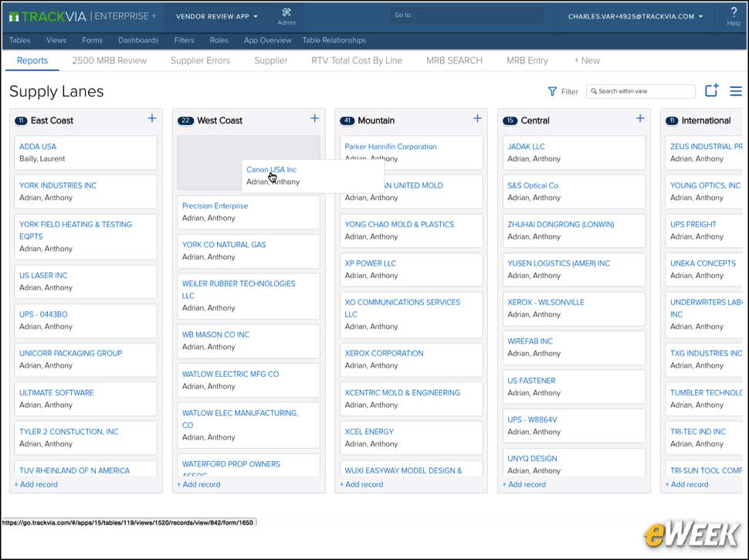Viewport: 749px width, 560px height.
Task: Add a card to East Coast lane
Action: coord(152,118)
